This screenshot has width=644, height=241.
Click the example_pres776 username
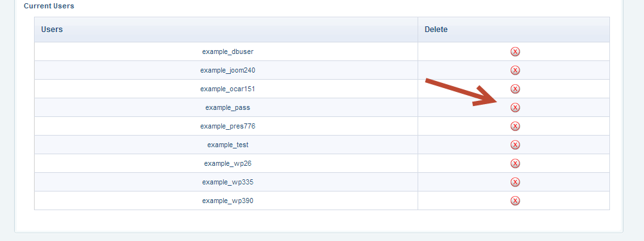[x=228, y=126]
